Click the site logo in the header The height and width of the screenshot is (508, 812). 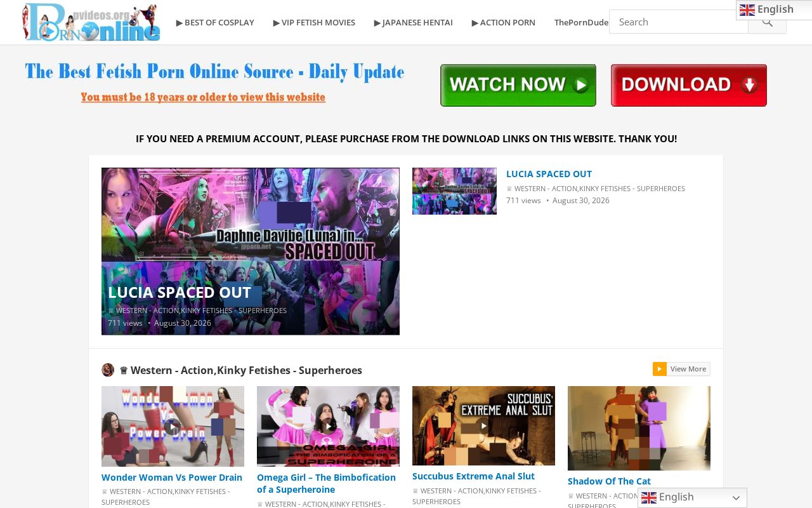click(91, 22)
